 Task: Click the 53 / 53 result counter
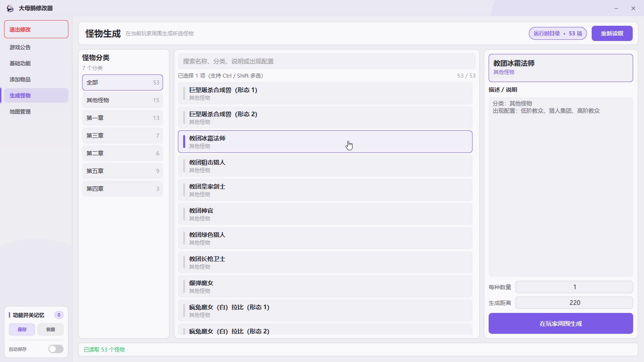point(466,76)
